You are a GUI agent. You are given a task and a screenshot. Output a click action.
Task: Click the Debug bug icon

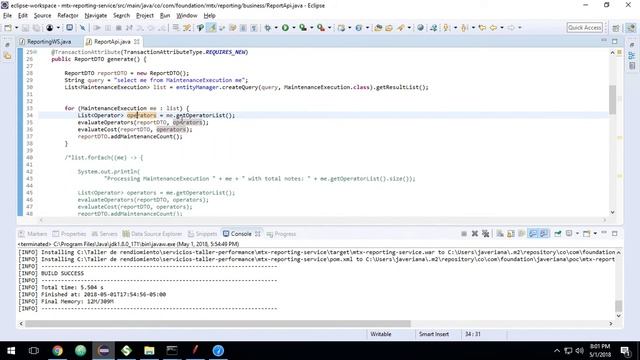pos(267,28)
